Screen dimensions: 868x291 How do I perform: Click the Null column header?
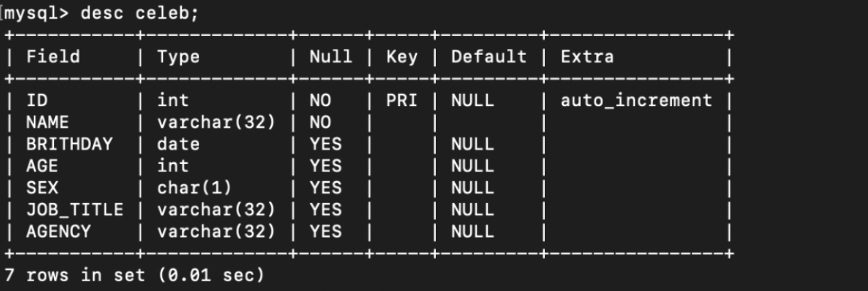pyautogui.click(x=331, y=56)
